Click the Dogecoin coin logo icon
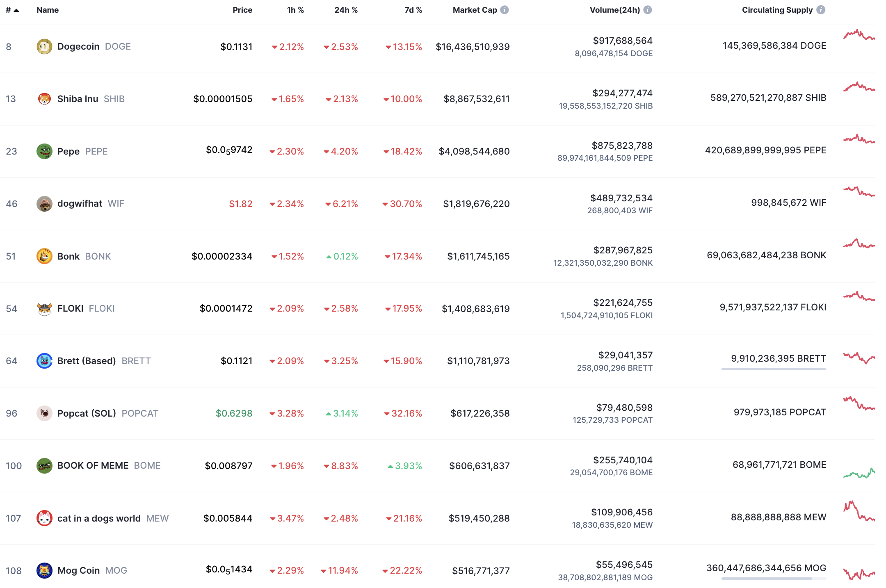 click(x=44, y=47)
